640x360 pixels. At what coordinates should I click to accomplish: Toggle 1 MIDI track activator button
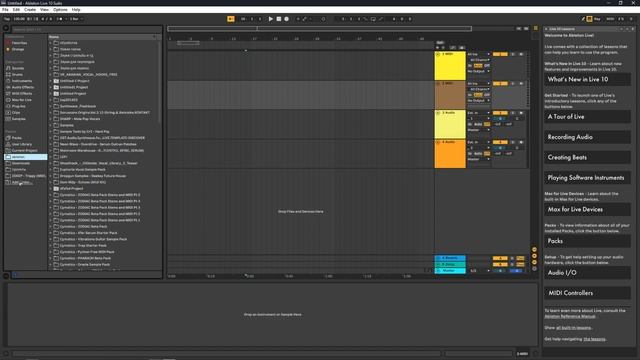click(x=500, y=54)
